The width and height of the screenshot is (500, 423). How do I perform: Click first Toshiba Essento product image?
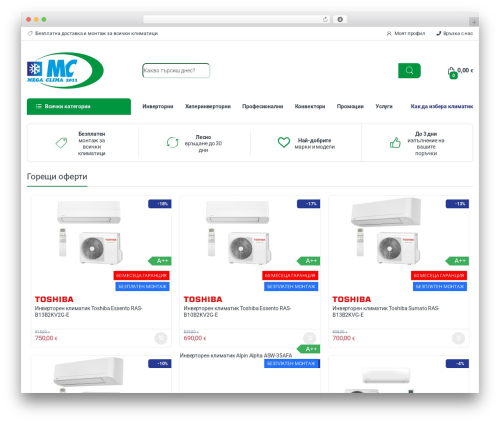point(90,232)
